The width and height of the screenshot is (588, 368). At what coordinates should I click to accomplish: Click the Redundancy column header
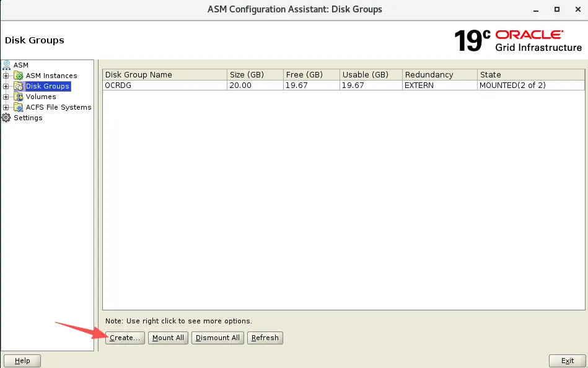(x=440, y=74)
